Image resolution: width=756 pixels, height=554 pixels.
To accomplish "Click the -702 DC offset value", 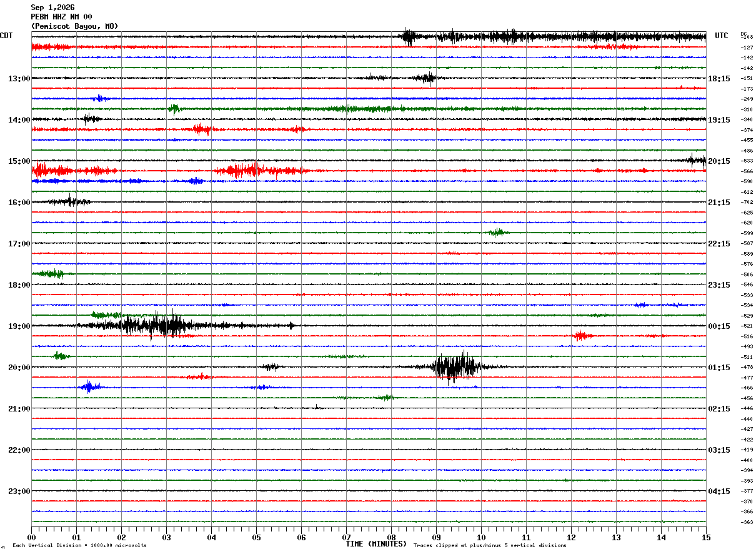I will pyautogui.click(x=747, y=202).
